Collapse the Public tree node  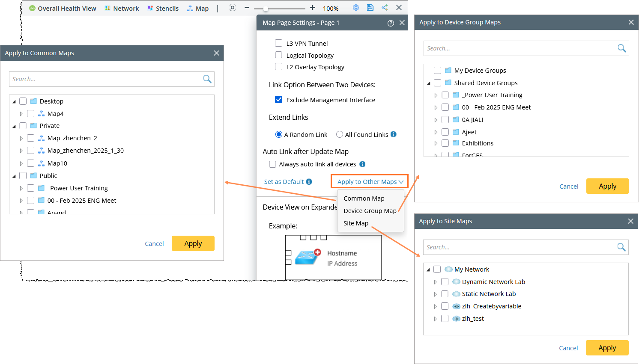pyautogui.click(x=14, y=176)
